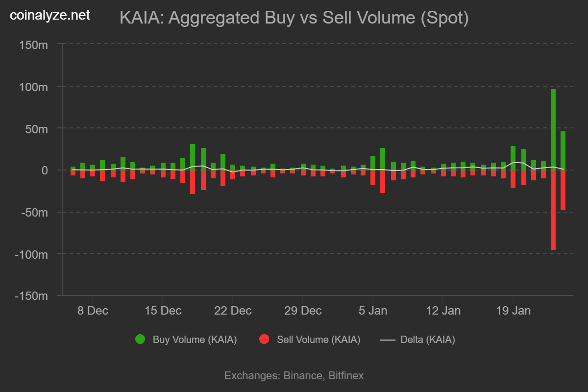
Task: Click the last red bar on the right
Action: (563, 190)
